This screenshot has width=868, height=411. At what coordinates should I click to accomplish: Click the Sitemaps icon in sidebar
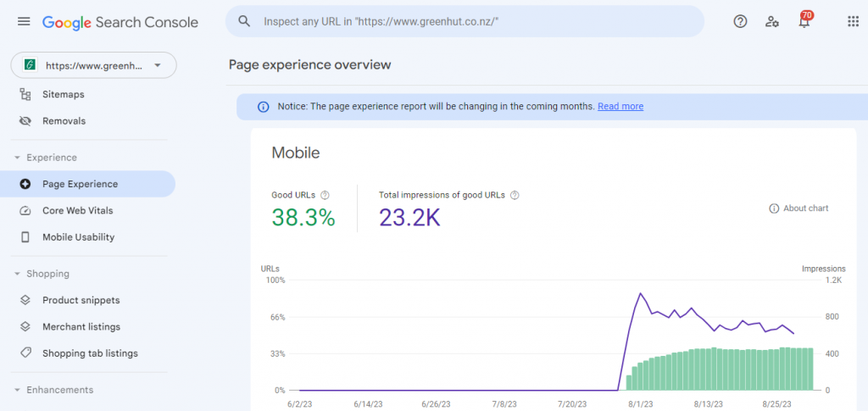[x=25, y=95]
